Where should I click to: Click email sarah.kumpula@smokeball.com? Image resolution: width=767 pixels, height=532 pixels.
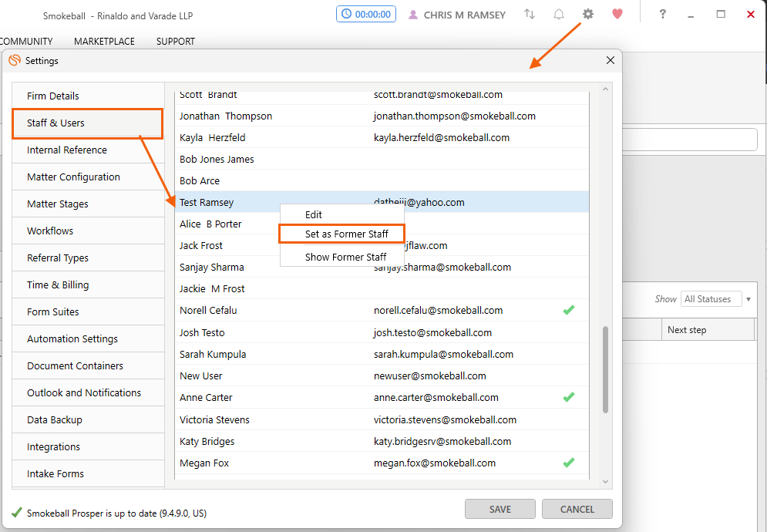(x=443, y=354)
